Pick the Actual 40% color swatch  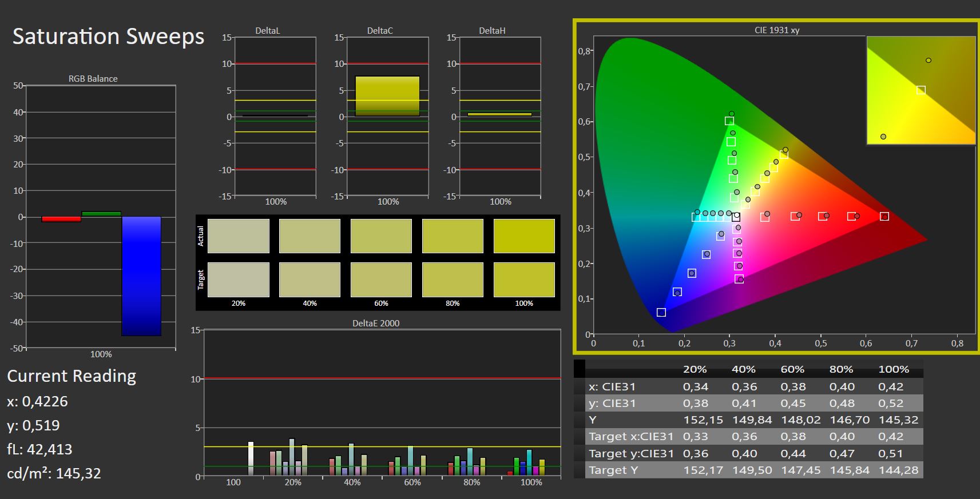[310, 236]
